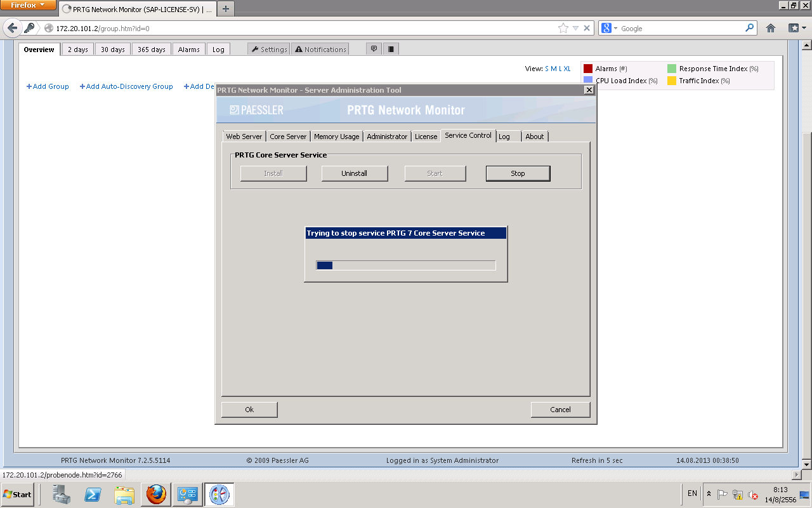The image size is (812, 508).
Task: Click the search magnifier icon in Google box
Action: [x=750, y=28]
